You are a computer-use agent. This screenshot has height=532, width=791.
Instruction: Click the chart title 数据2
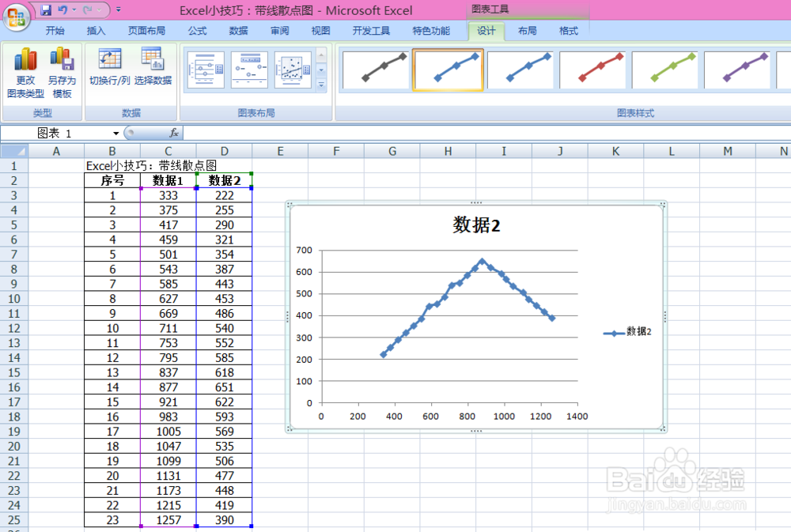point(476,225)
